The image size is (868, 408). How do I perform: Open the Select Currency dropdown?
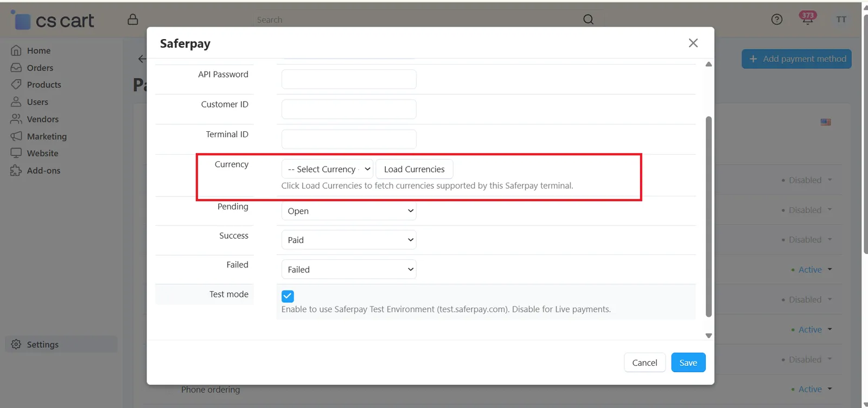click(x=327, y=169)
